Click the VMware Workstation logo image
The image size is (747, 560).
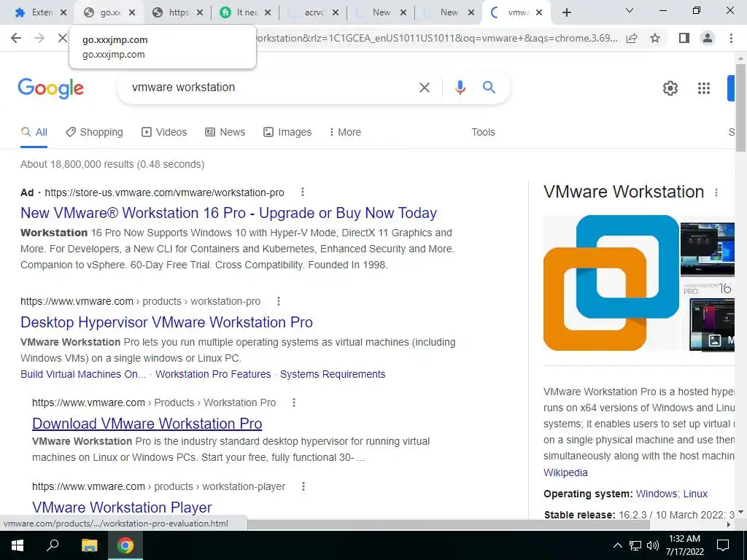tap(611, 283)
